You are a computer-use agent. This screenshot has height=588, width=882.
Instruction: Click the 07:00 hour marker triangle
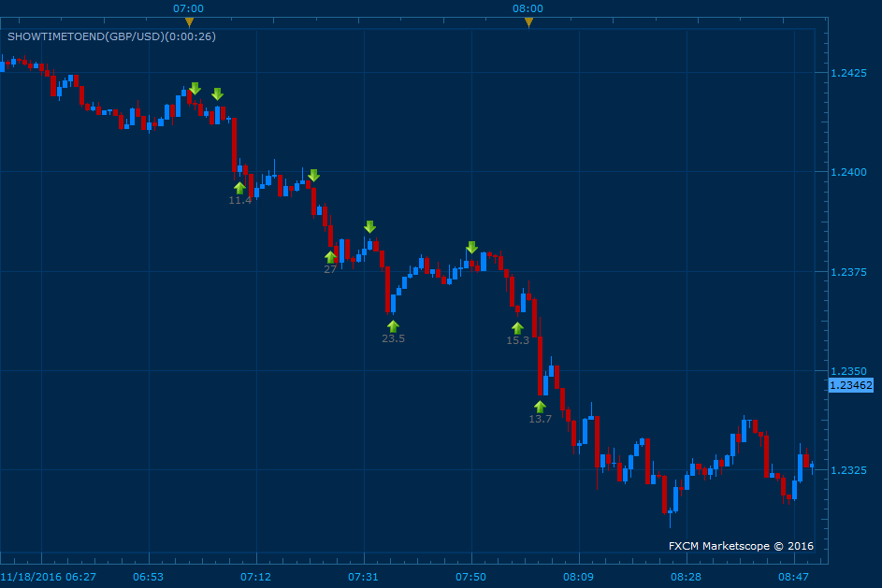[x=190, y=22]
